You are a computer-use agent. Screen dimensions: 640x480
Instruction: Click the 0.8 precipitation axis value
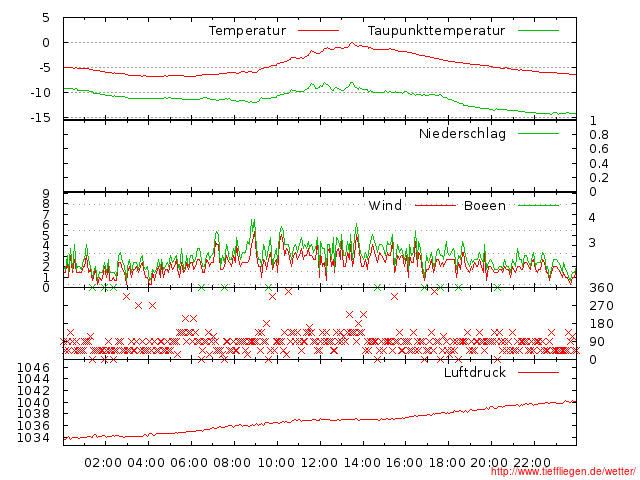point(599,135)
